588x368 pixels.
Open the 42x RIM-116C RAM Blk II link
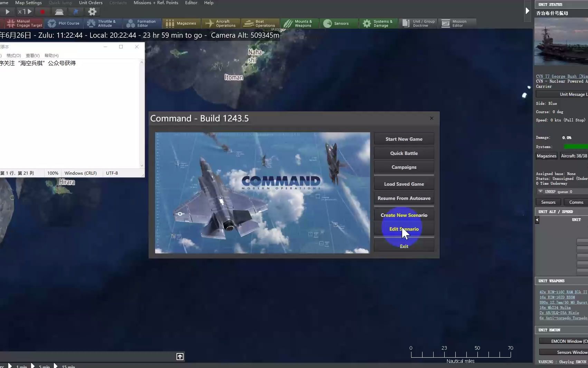[563, 292]
